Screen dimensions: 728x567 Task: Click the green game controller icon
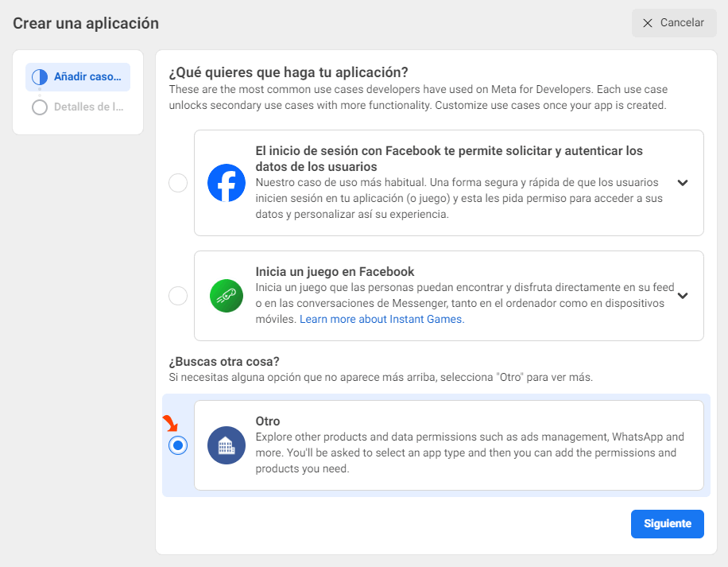click(226, 296)
